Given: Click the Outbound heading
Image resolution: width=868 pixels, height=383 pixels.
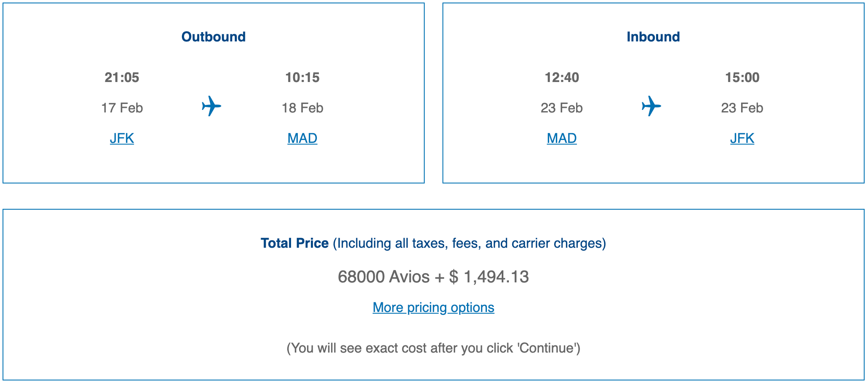Looking at the screenshot, I should click(x=214, y=37).
